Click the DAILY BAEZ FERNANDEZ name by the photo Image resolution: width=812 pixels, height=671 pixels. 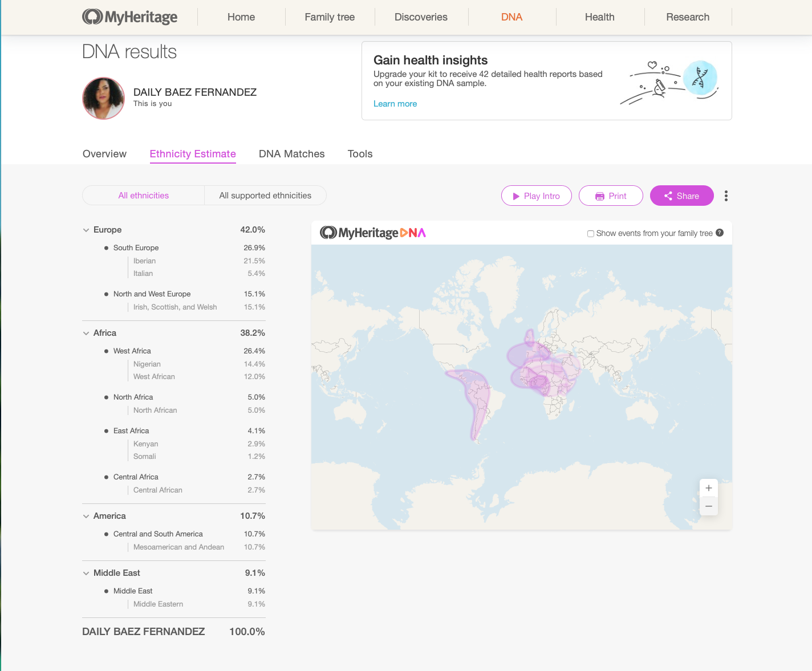click(x=195, y=92)
